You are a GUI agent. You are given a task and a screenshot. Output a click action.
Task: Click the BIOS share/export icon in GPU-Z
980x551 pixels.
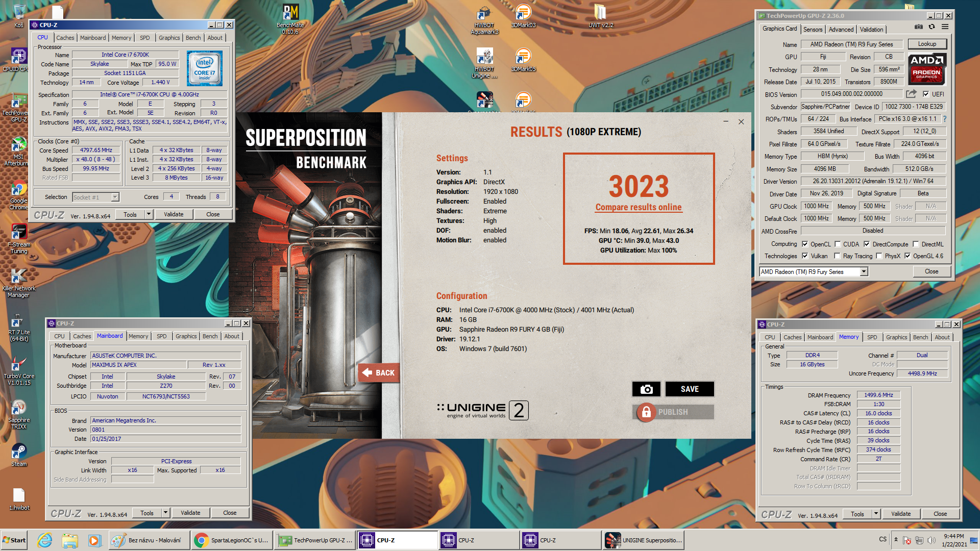point(911,94)
